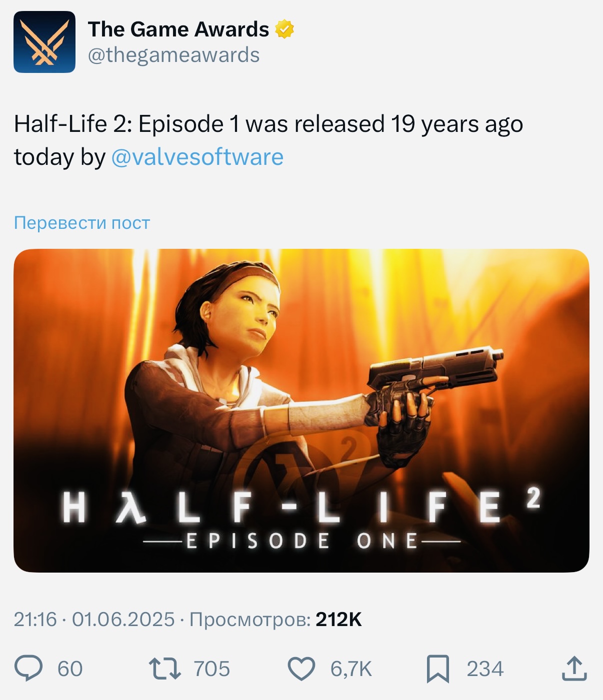Click the 6,7K likes count
The height and width of the screenshot is (700, 603).
coord(351,669)
